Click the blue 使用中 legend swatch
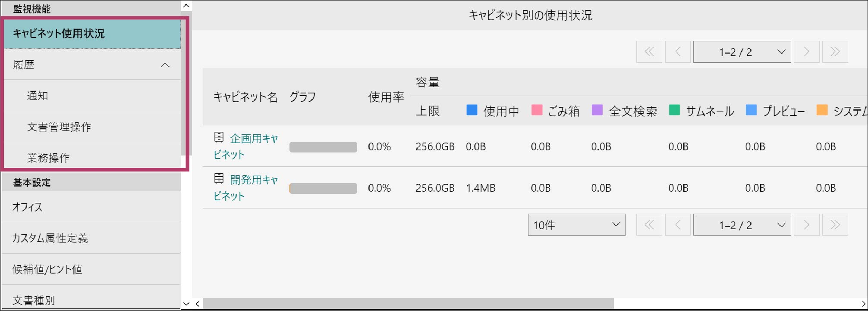868x311 pixels. tap(472, 110)
